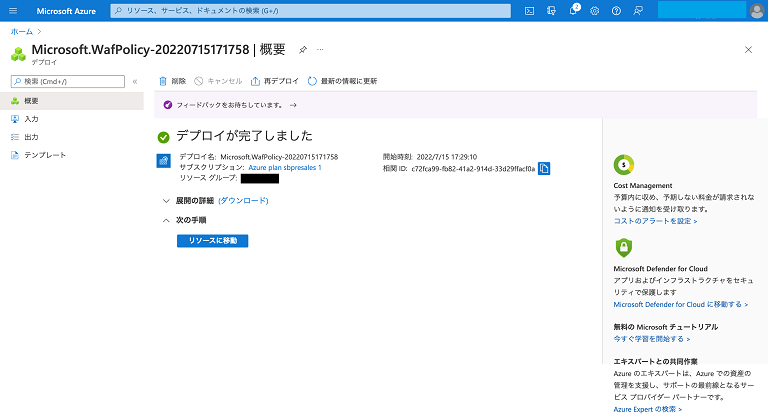
Task: Open the directories and subscriptions filter icon
Action: click(553, 10)
